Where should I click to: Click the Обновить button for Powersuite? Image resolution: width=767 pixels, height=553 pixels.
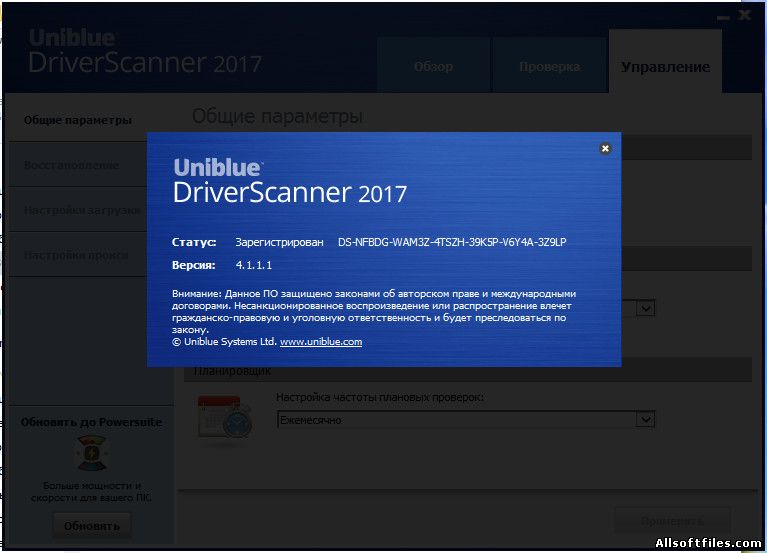coord(92,526)
